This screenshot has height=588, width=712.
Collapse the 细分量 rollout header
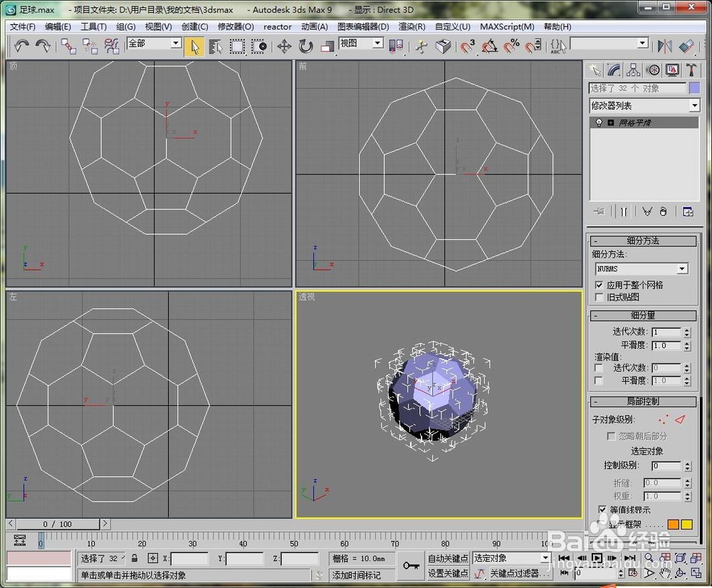tap(643, 315)
